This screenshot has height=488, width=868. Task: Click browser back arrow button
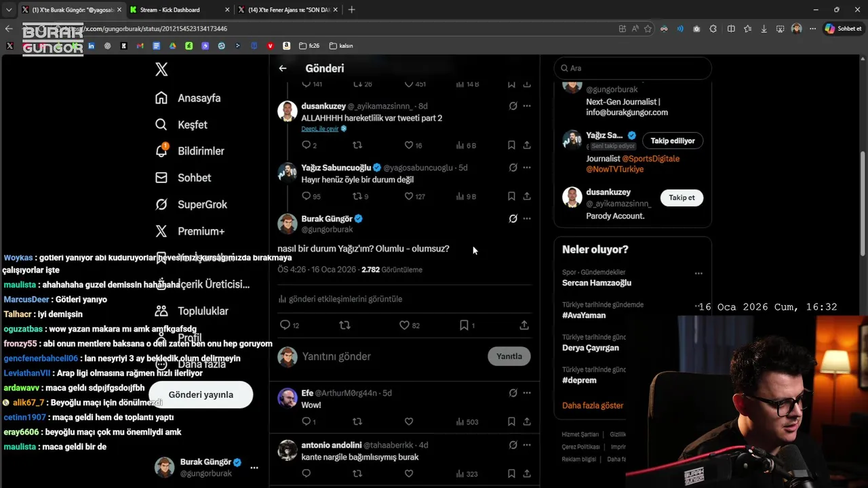(x=9, y=28)
